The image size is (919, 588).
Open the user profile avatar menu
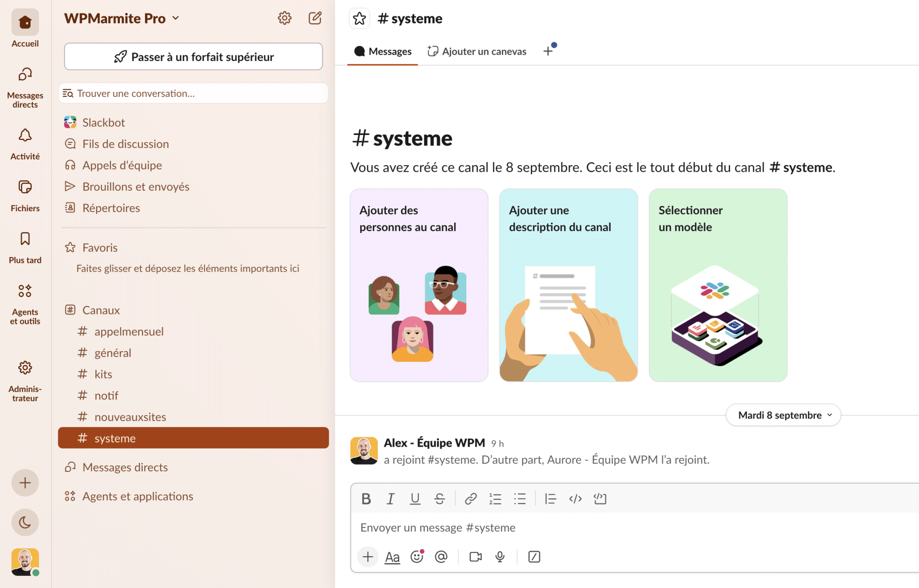pos(25,562)
